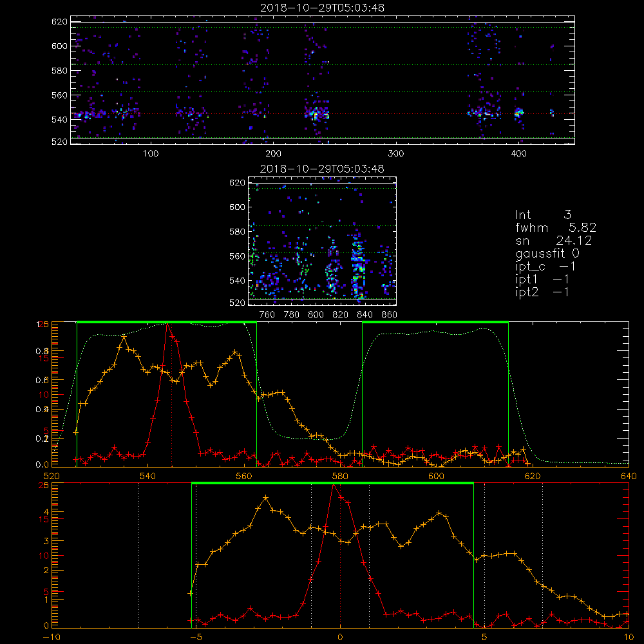Click y-axis label 560 on middle image
The image size is (644, 644).
237,256
